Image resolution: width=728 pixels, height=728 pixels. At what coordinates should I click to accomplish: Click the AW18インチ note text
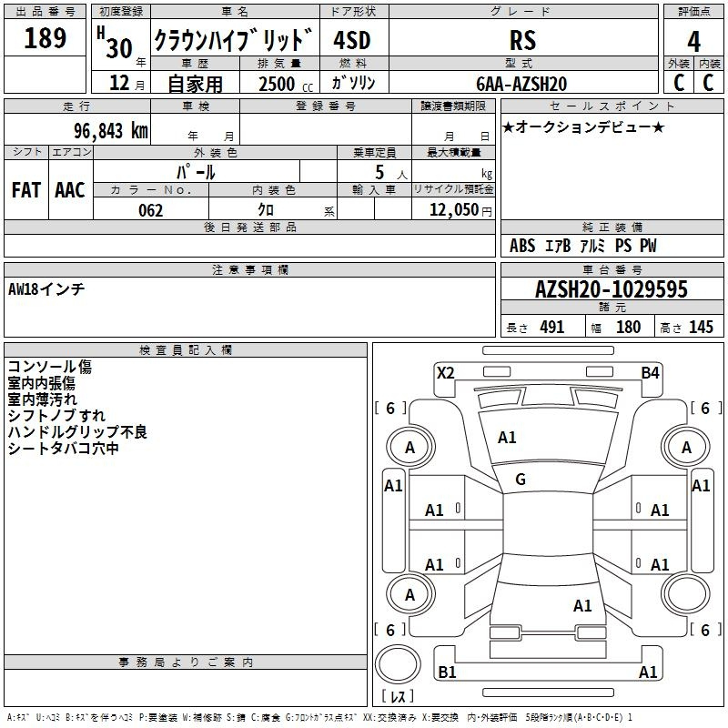click(x=46, y=289)
